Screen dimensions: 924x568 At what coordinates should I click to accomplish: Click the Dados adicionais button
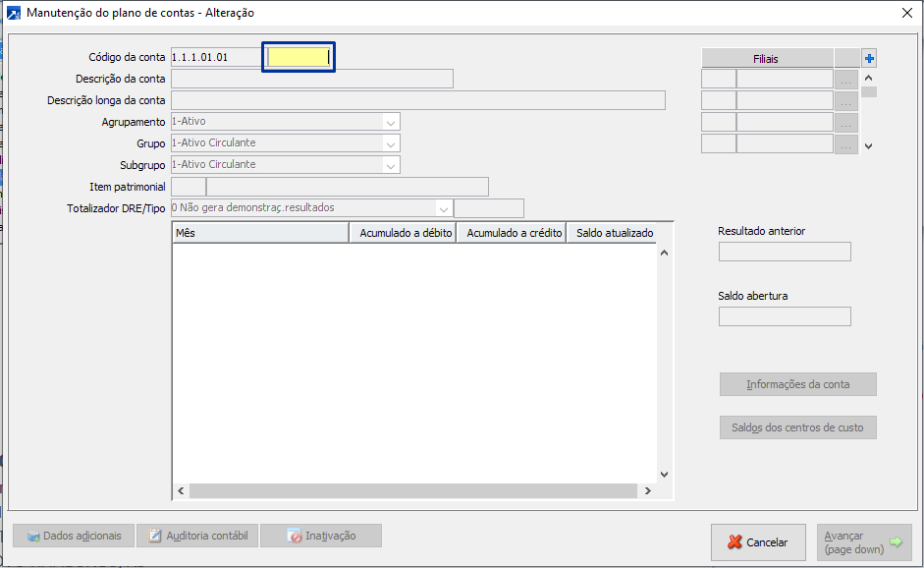[x=74, y=536]
